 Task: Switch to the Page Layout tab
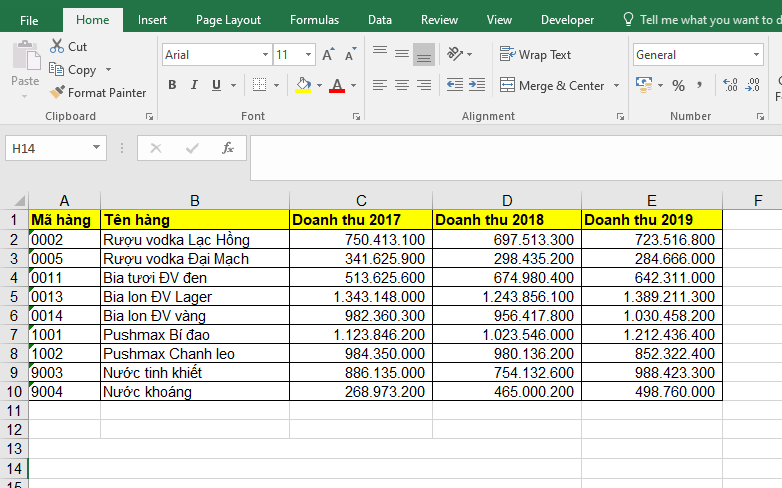[x=228, y=20]
